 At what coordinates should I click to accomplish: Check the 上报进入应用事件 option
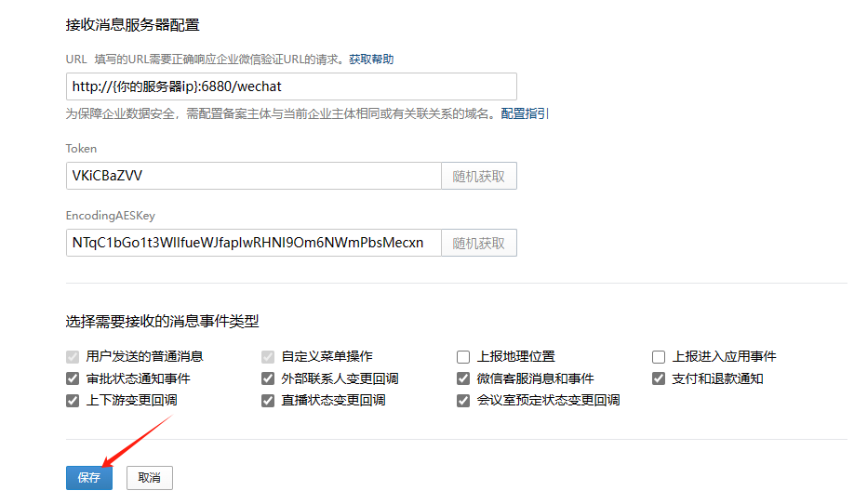click(659, 356)
